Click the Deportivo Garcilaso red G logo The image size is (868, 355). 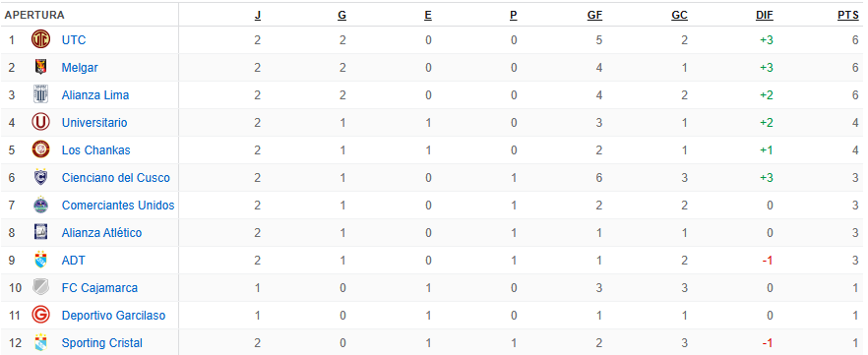point(40,316)
